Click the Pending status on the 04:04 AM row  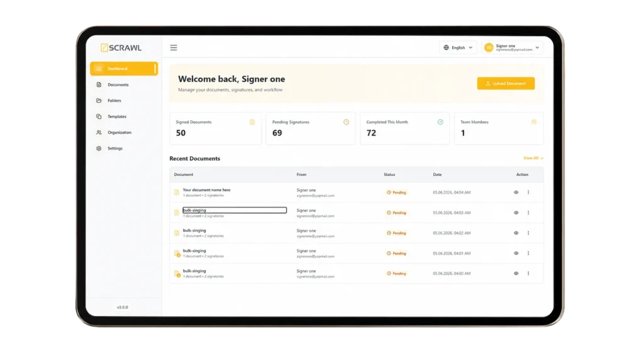396,192
